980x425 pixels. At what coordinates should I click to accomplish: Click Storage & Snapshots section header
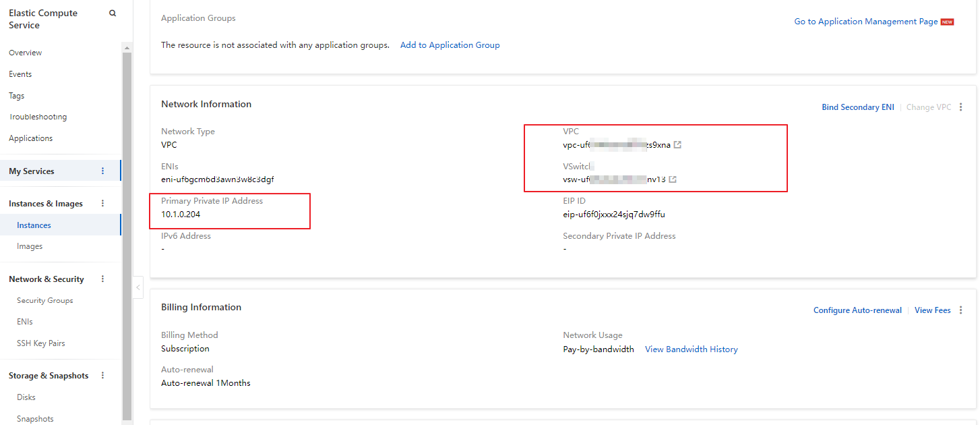point(49,376)
